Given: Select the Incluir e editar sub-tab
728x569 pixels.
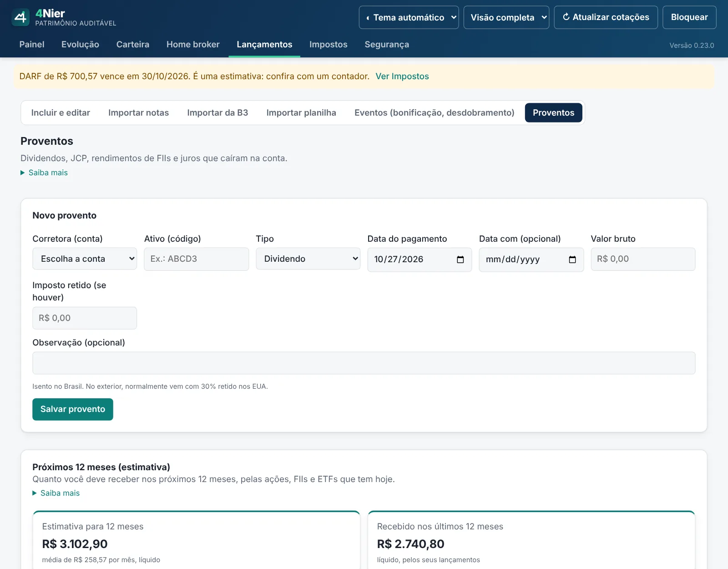Looking at the screenshot, I should (61, 112).
